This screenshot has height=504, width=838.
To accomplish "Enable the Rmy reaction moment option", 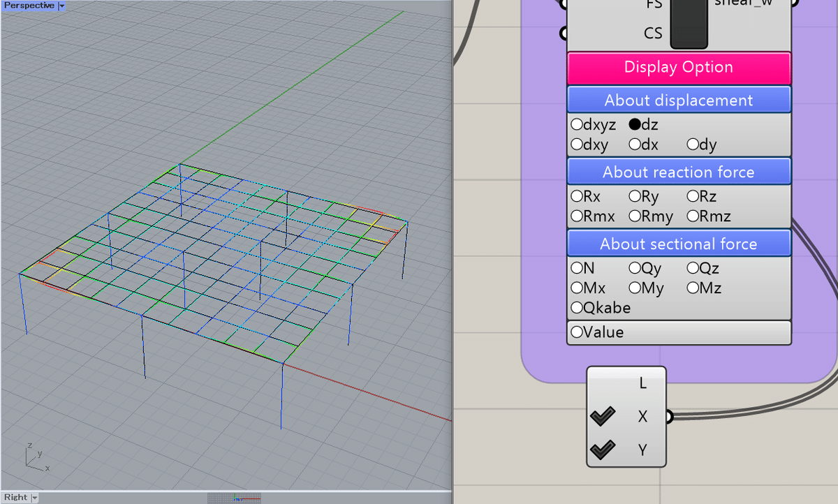I will tap(635, 216).
